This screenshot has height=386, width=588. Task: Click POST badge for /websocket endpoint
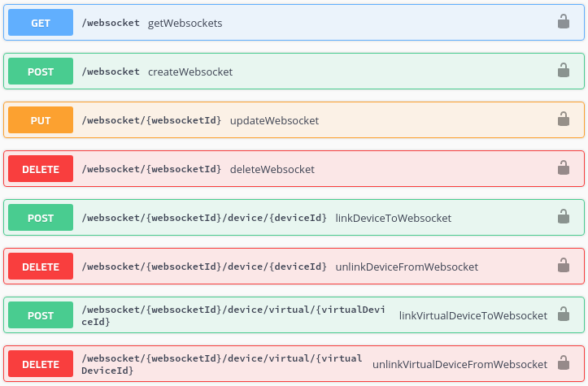tap(41, 72)
